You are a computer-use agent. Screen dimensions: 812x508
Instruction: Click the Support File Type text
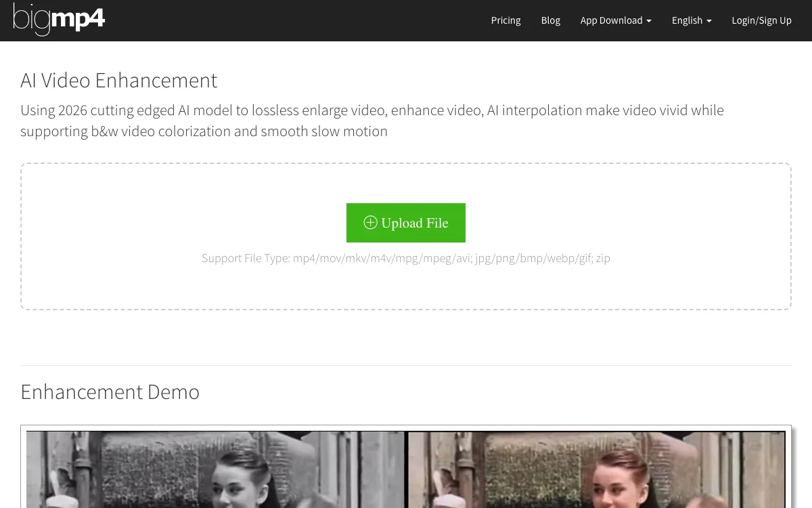[x=406, y=258]
